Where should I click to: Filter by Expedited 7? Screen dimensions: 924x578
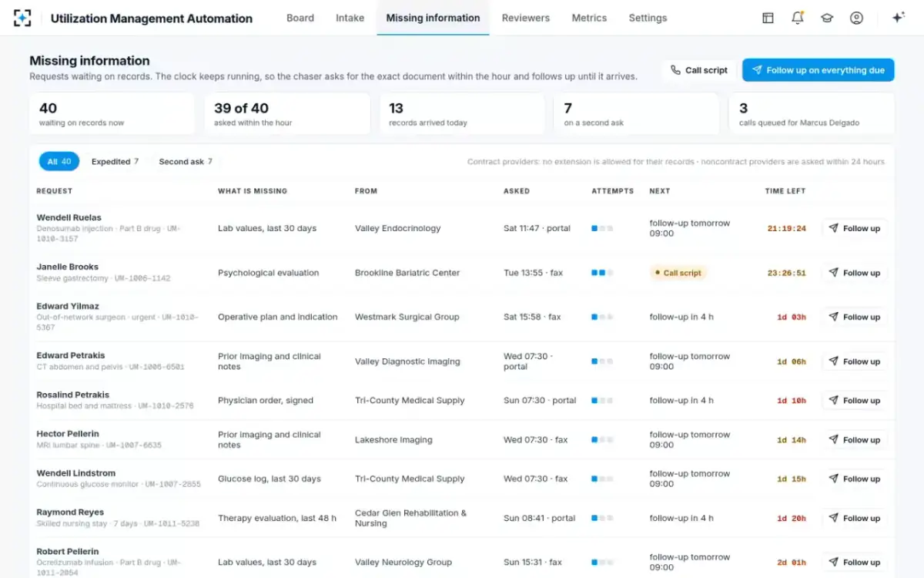pos(115,161)
